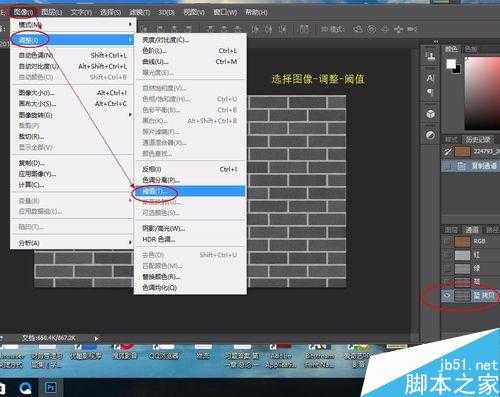Click the white foreground color swatch
Image resolution: width=500 pixels, height=397 pixels.
tap(451, 64)
